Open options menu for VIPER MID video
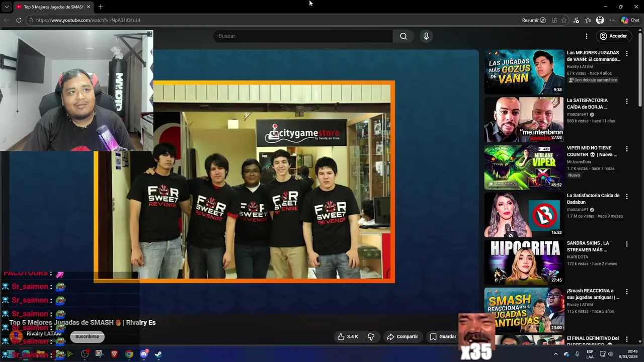This screenshot has width=644, height=362. pos(626,149)
